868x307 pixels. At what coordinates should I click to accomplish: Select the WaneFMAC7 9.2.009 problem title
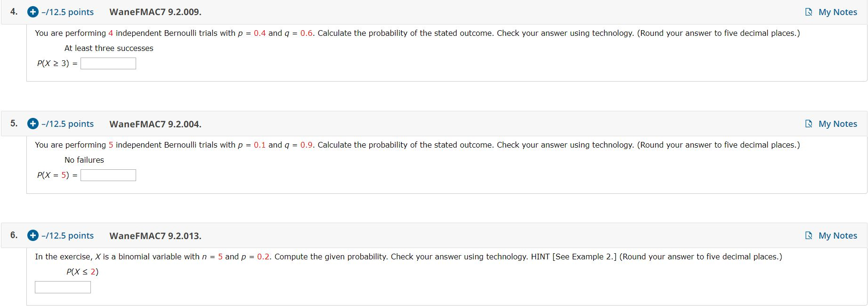pos(154,12)
